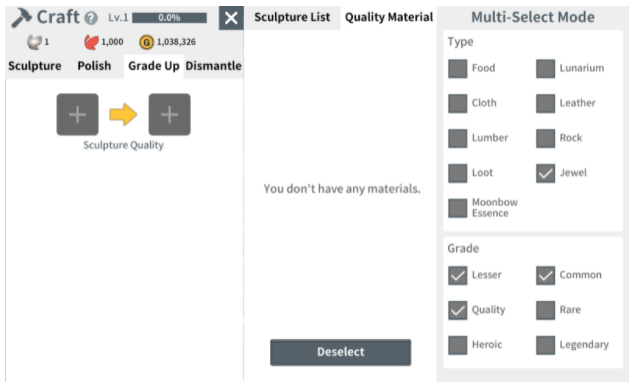Uncheck the Jewel type checkbox
Viewport: 636px width, 389px height.
[546, 173]
